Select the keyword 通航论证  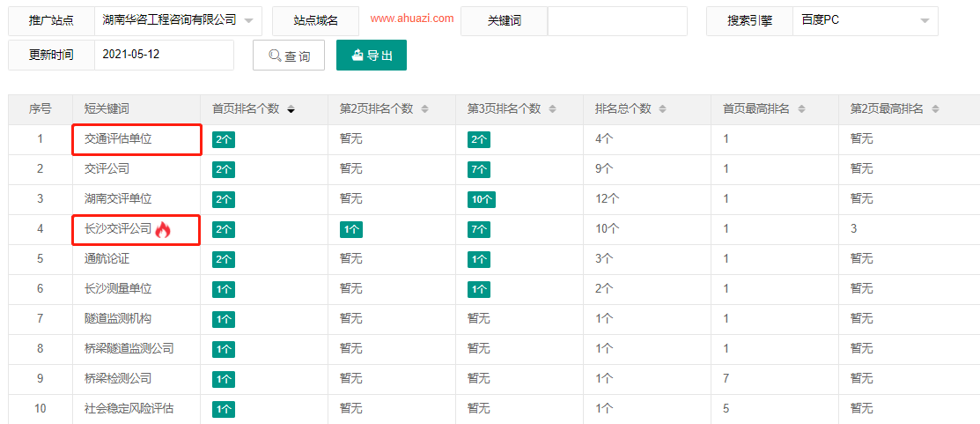pos(107,258)
